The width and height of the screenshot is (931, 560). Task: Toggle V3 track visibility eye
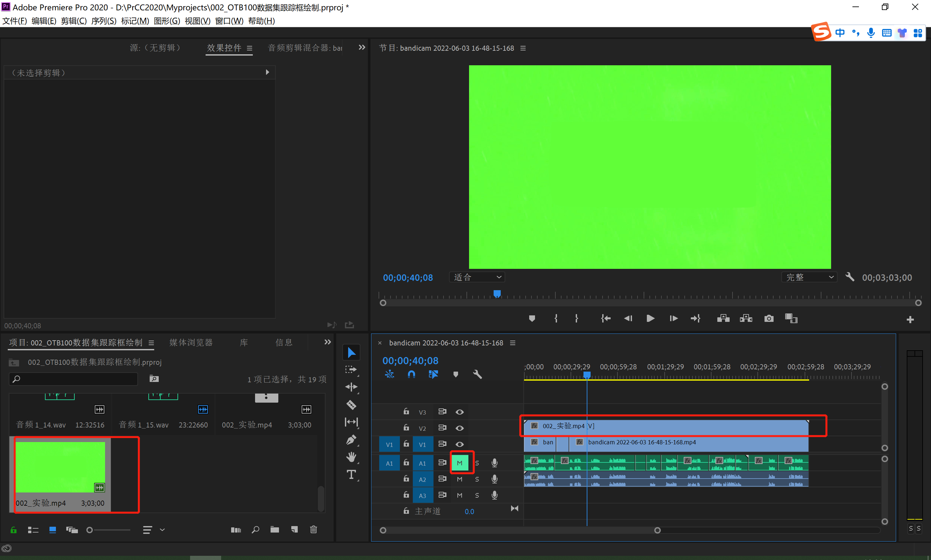point(460,412)
